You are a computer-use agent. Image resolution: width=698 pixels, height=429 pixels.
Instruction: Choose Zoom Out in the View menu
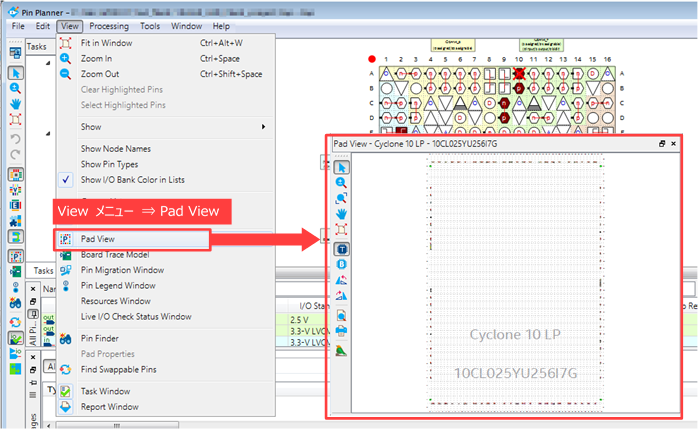coord(100,74)
